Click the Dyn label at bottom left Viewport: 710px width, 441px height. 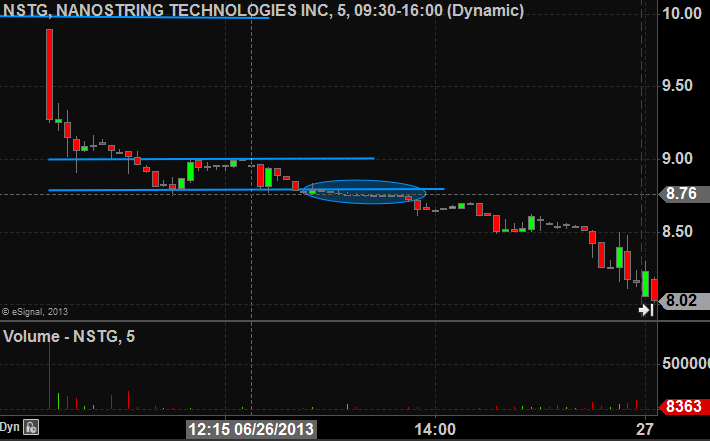click(x=10, y=427)
